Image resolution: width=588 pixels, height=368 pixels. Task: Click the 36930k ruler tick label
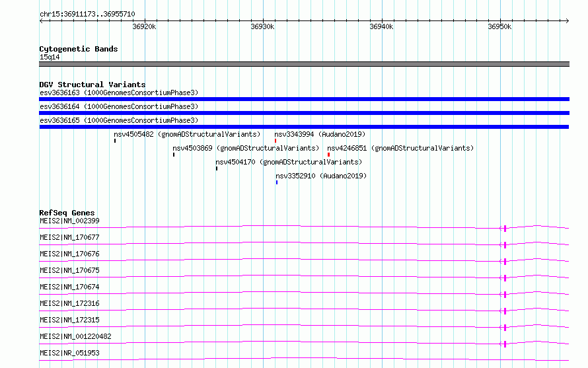[x=262, y=26]
